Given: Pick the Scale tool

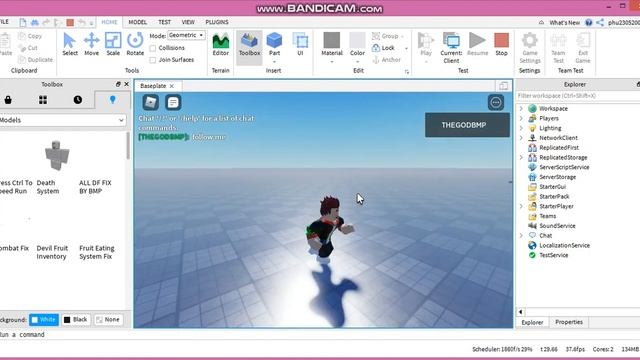Looking at the screenshot, I should (x=113, y=44).
